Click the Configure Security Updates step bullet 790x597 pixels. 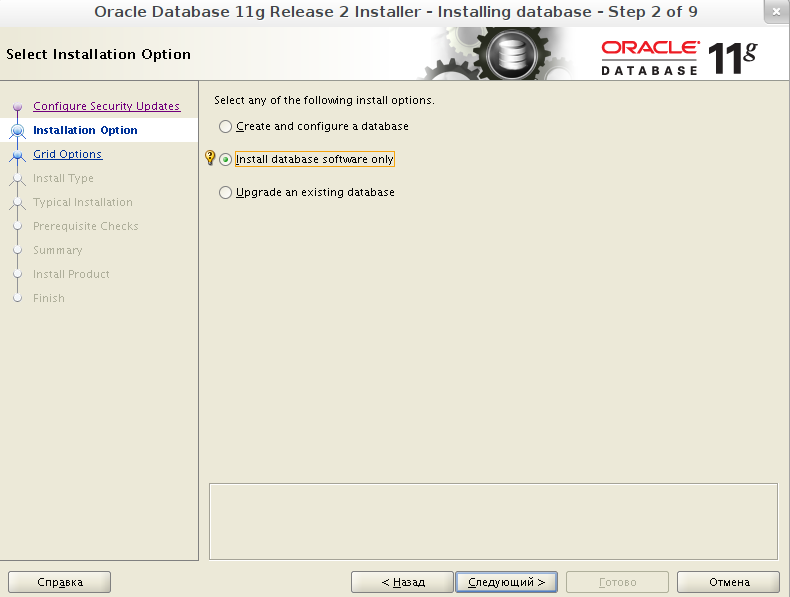tap(18, 106)
